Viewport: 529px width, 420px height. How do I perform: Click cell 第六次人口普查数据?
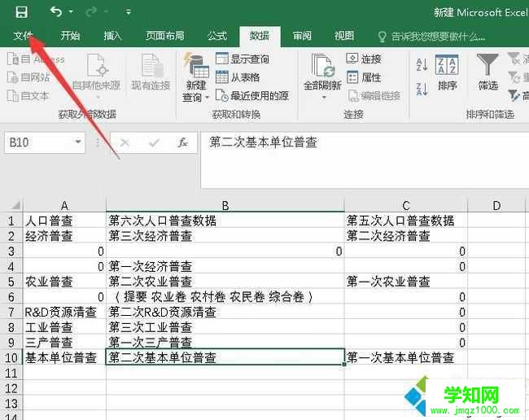[x=225, y=221]
